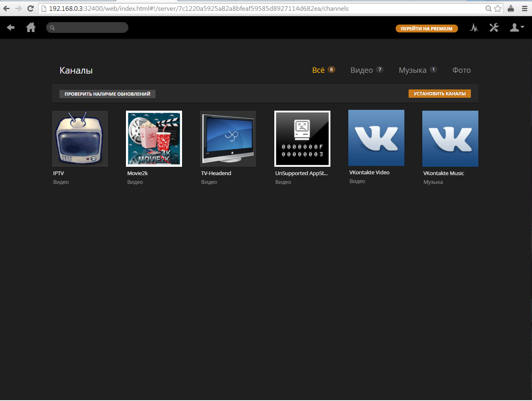
Task: Open the Chrome hamburger menu
Action: click(525, 8)
